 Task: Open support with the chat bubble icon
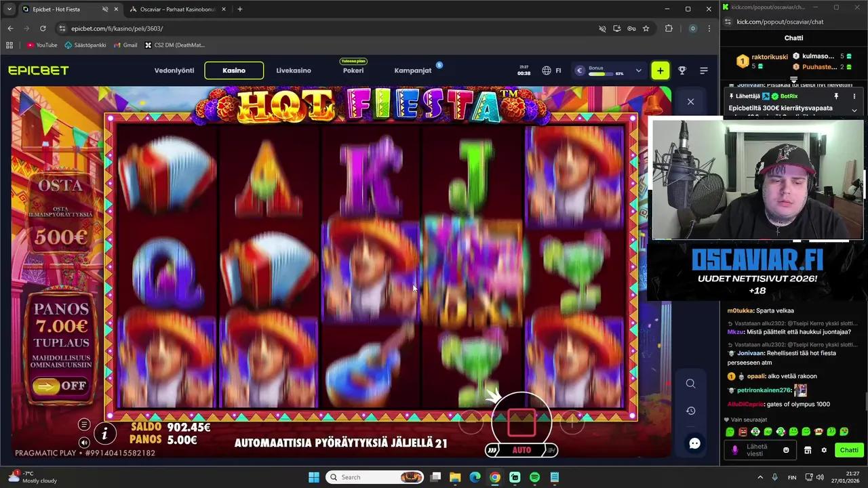(694, 443)
